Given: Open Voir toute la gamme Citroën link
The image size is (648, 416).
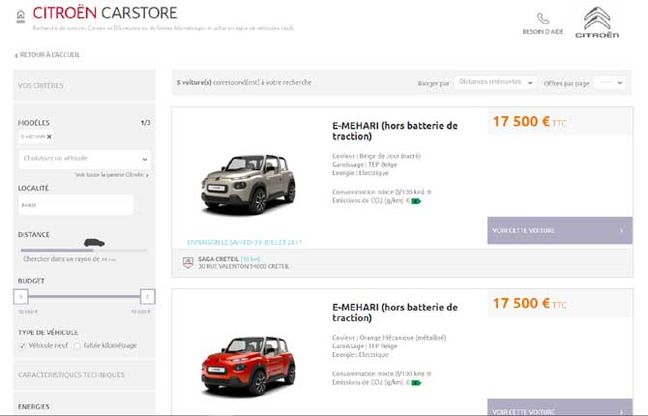Looking at the screenshot, I should coord(112,175).
